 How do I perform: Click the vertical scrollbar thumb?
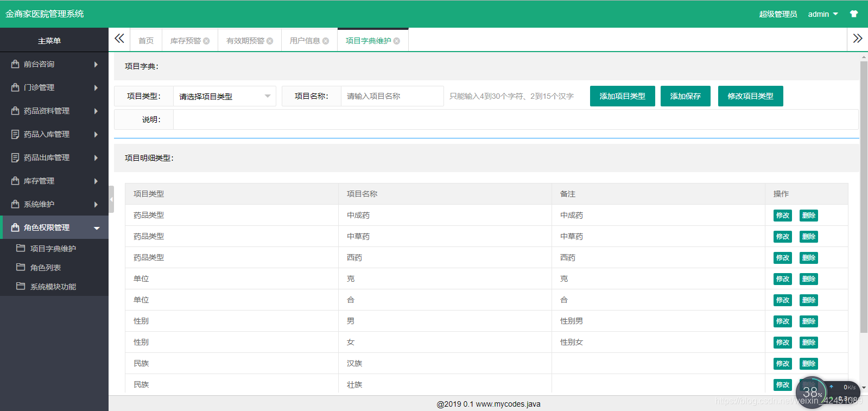coord(864,197)
